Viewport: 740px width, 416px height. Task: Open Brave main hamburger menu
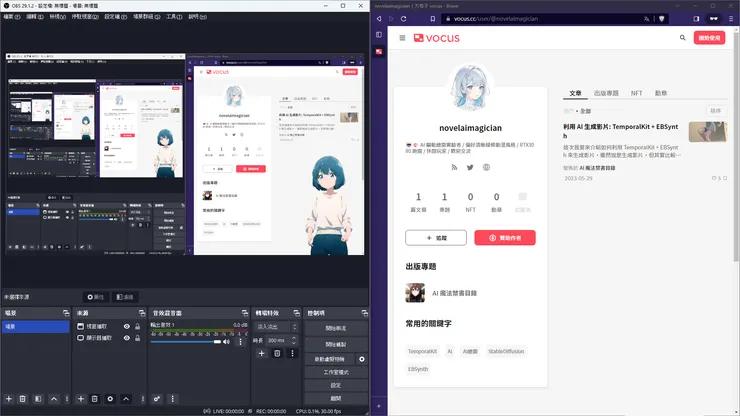tap(731, 19)
